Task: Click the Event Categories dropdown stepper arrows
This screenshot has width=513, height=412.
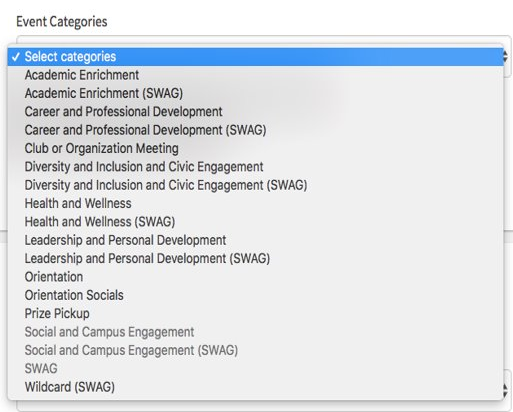Action: [506, 56]
